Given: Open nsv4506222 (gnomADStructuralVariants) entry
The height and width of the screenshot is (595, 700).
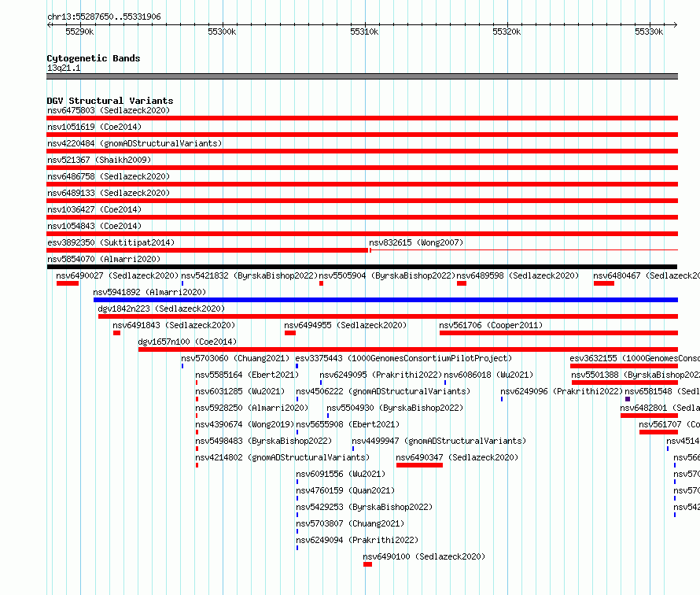Looking at the screenshot, I should (383, 391).
